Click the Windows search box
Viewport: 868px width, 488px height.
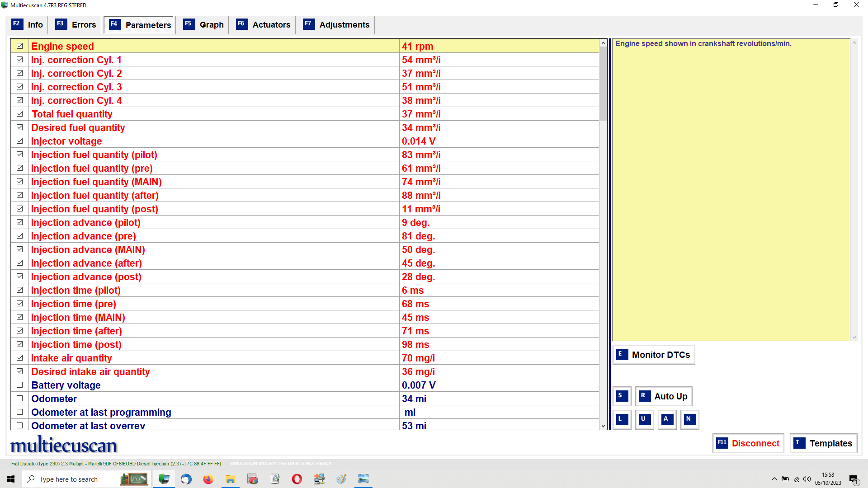click(69, 479)
